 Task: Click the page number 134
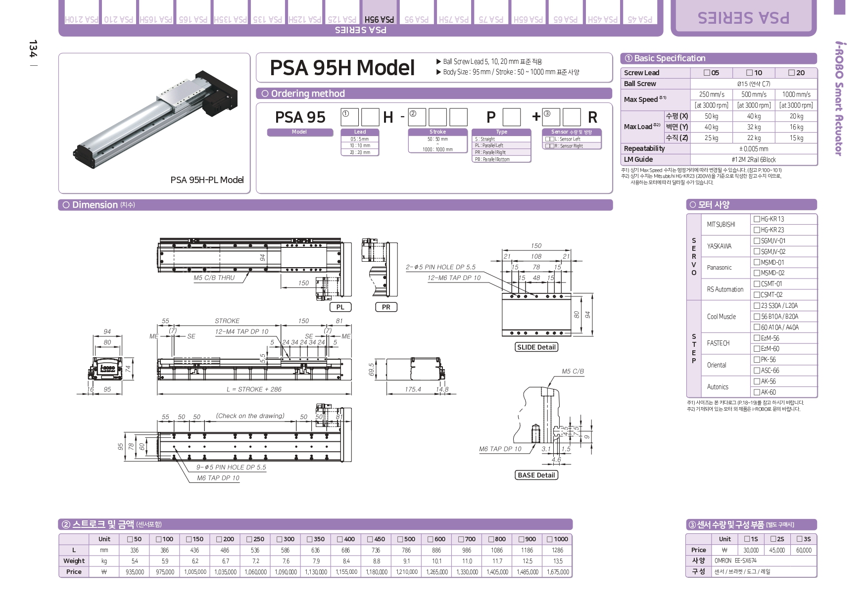tap(33, 48)
